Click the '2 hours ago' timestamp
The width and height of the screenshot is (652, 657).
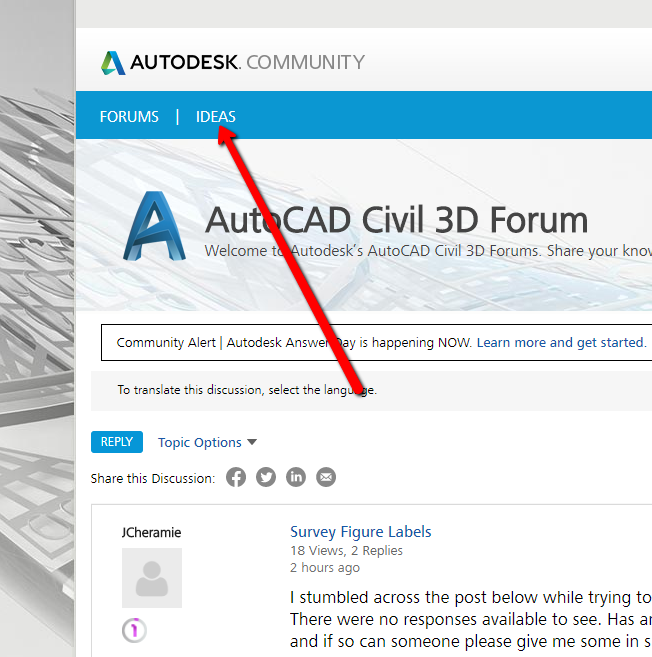pos(325,567)
